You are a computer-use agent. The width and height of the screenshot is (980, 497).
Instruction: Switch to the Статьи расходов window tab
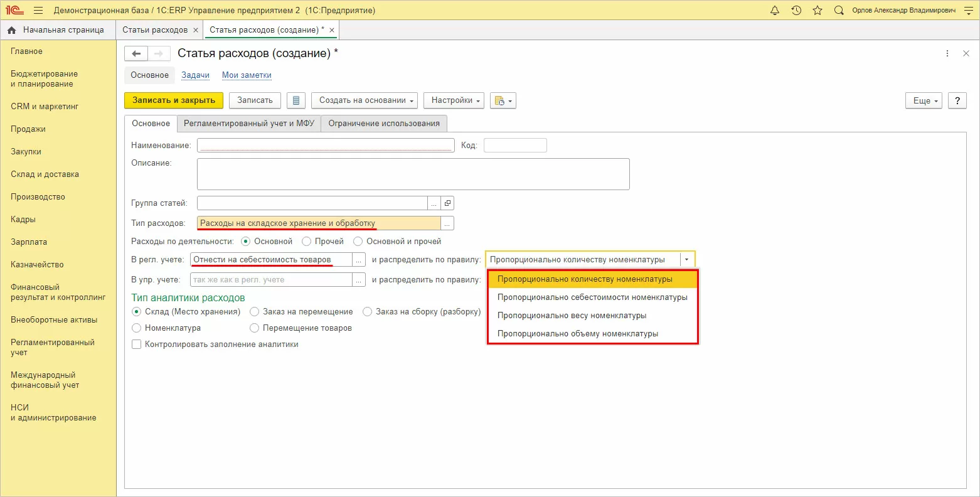(155, 30)
